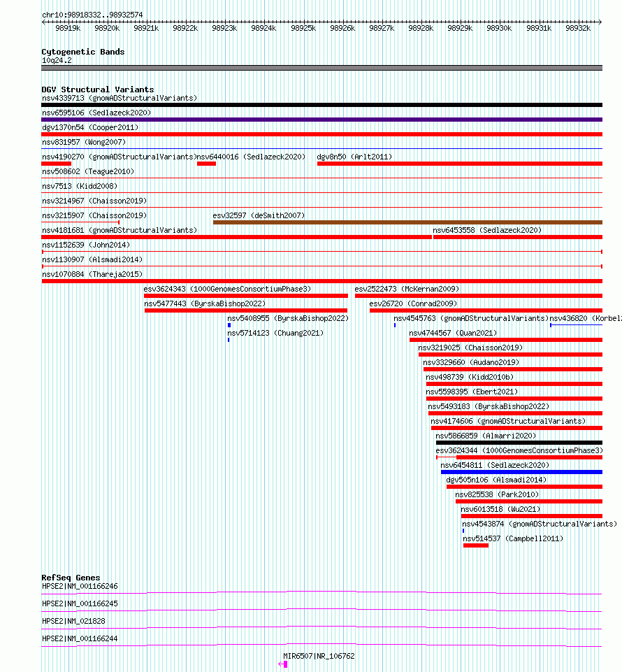This screenshot has height=672, width=622.
Task: Open nsv3329660 (Audano2019) variant
Action: click(471, 362)
